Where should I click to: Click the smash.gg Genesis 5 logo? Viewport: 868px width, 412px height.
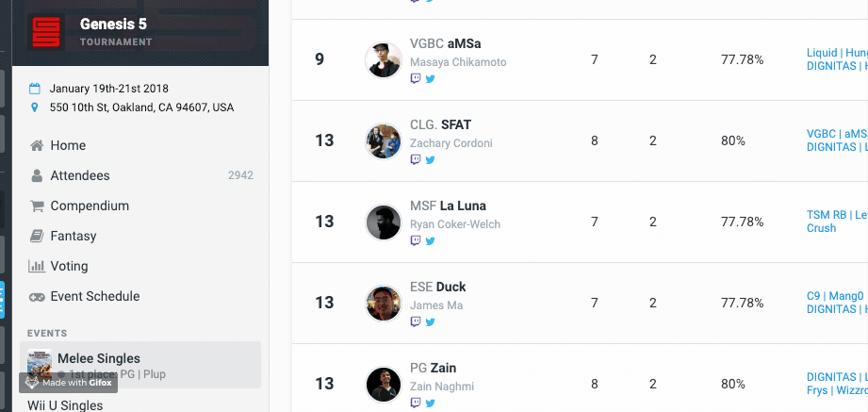pos(46,32)
